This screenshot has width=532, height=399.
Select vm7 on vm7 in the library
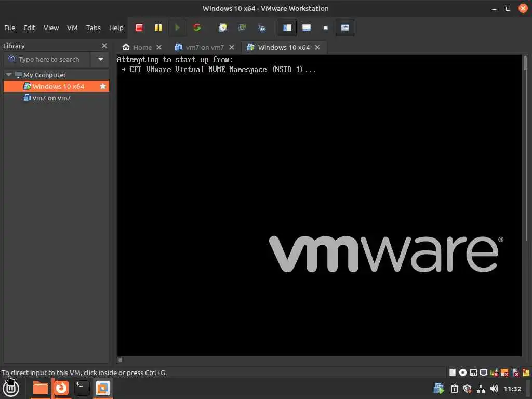51,98
